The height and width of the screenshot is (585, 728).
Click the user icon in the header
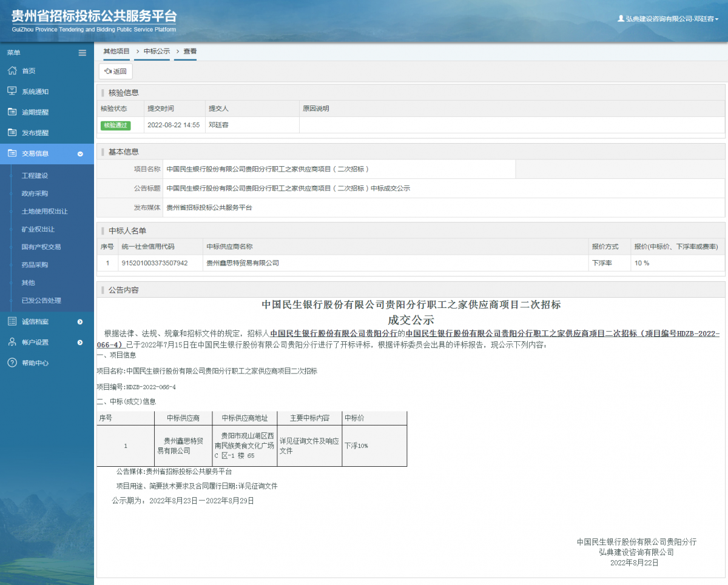621,19
